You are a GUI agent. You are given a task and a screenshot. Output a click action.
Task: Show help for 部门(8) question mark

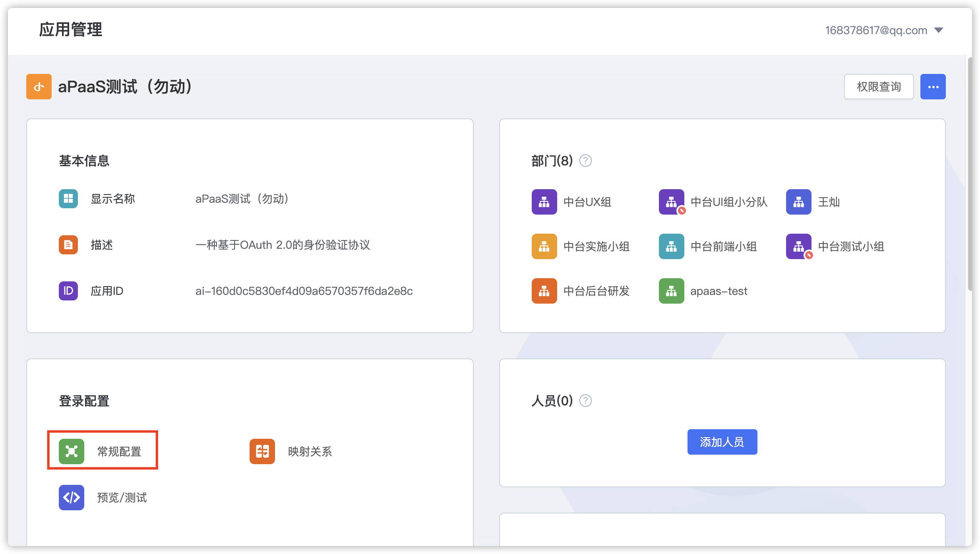click(x=585, y=161)
